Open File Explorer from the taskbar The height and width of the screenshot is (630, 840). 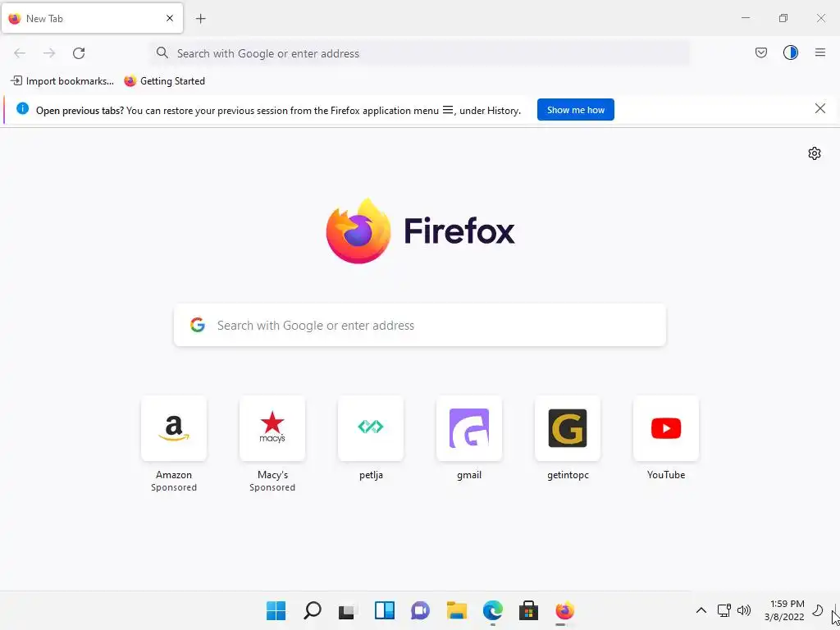457,610
